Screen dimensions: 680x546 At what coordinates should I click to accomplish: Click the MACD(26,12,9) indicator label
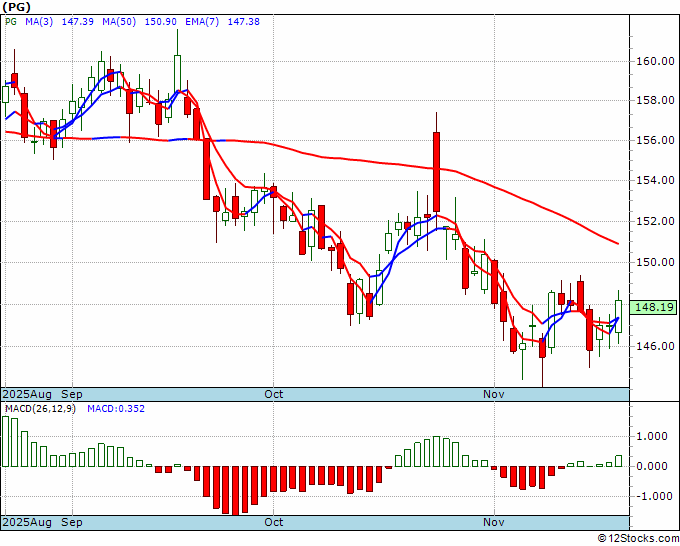40,409
